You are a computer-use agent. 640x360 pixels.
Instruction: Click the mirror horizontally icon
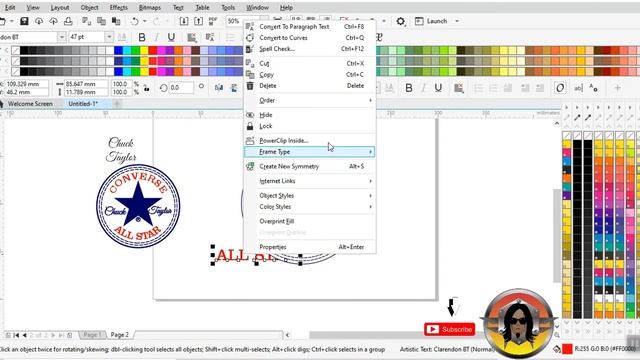click(x=219, y=88)
